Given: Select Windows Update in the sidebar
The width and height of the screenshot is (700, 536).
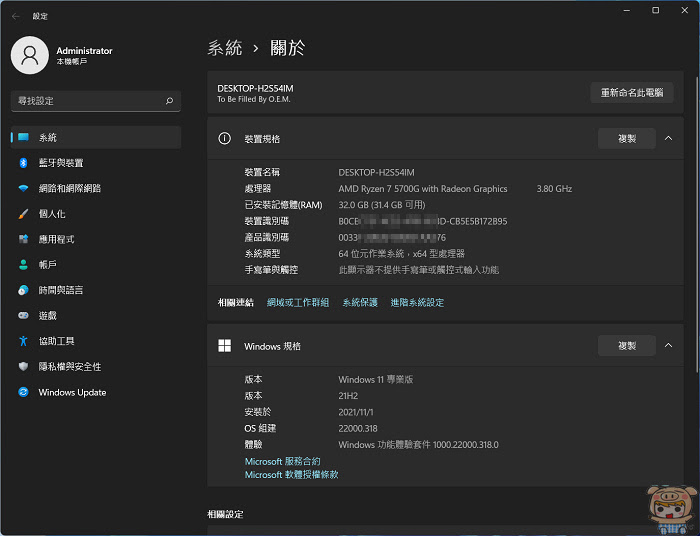Looking at the screenshot, I should pyautogui.click(x=96, y=392).
